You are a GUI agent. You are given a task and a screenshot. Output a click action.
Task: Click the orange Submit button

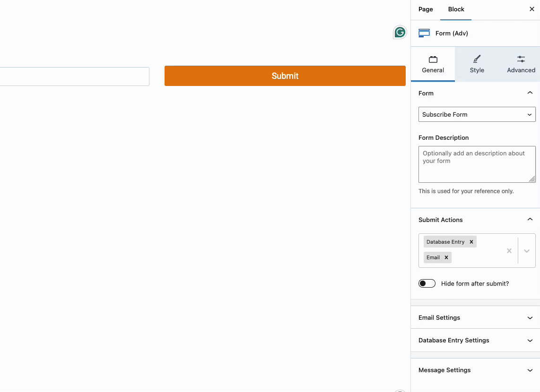click(x=285, y=76)
